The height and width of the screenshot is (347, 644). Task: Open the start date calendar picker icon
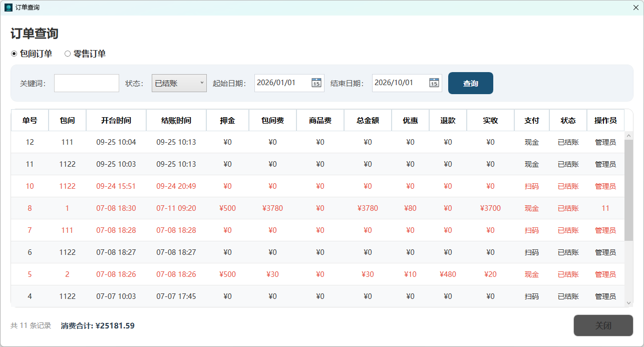316,83
